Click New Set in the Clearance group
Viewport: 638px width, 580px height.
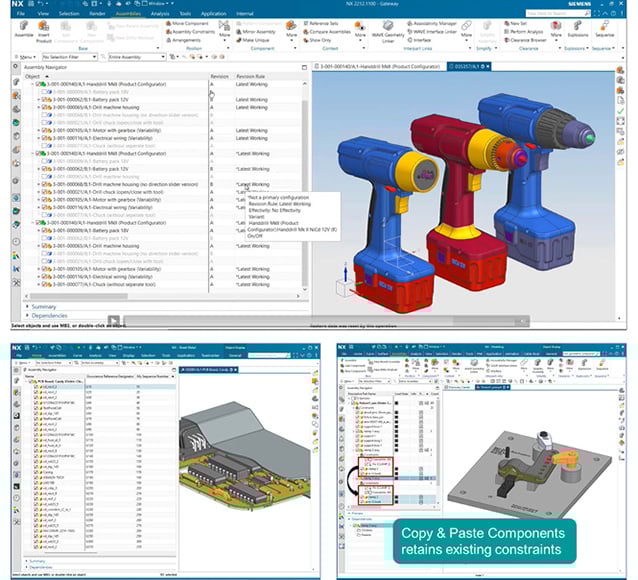[x=515, y=24]
